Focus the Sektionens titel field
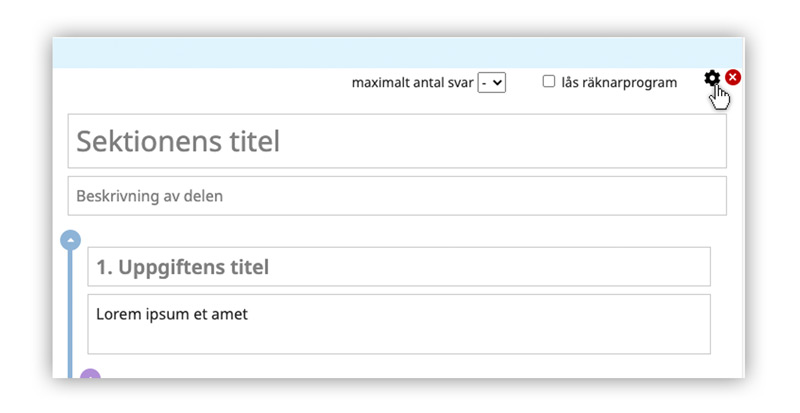This screenshot has height=413, width=800. 396,141
